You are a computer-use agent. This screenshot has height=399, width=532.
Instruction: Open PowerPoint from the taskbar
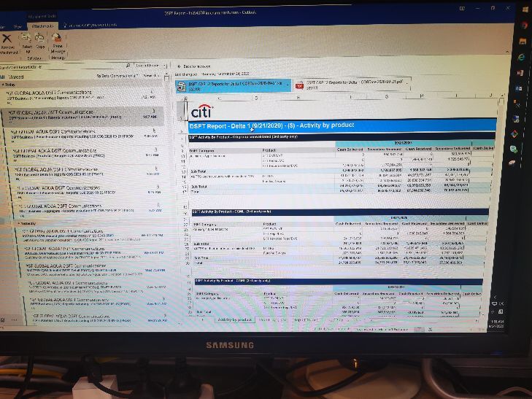pyautogui.click(x=520, y=73)
